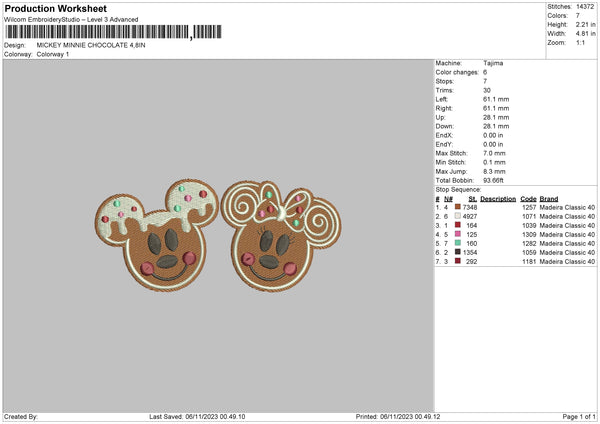
Task: Click the stitch count 7348 in stop sequence
Action: pos(470,207)
